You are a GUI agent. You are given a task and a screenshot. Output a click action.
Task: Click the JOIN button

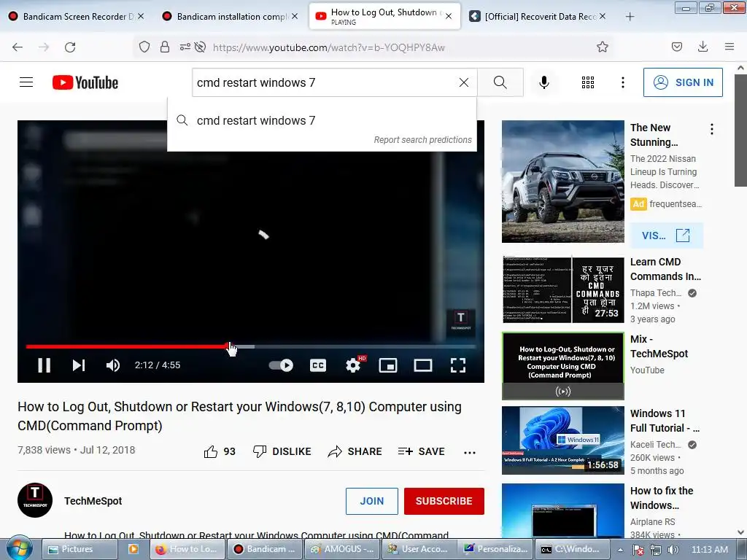tap(372, 501)
